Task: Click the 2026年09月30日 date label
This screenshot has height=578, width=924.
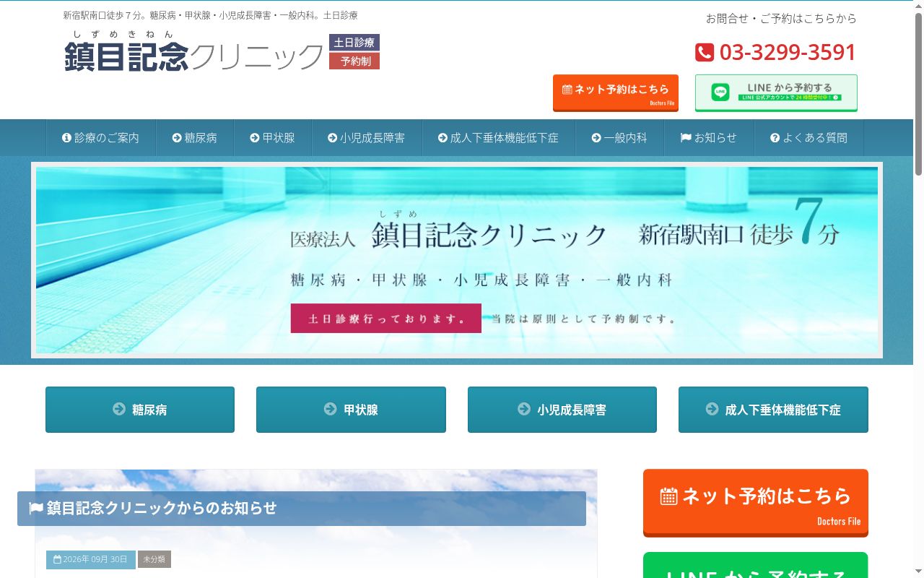Action: pos(91,559)
